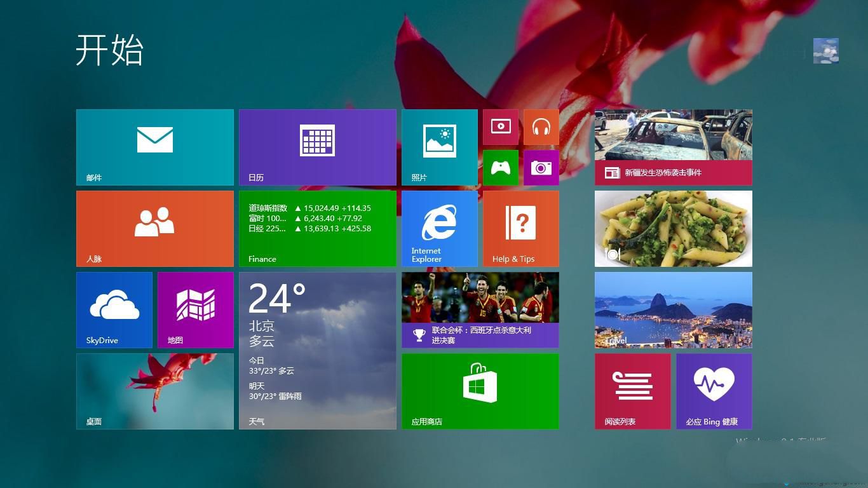Image resolution: width=868 pixels, height=488 pixels.
Task: Open the 人脉 People app
Action: point(154,228)
